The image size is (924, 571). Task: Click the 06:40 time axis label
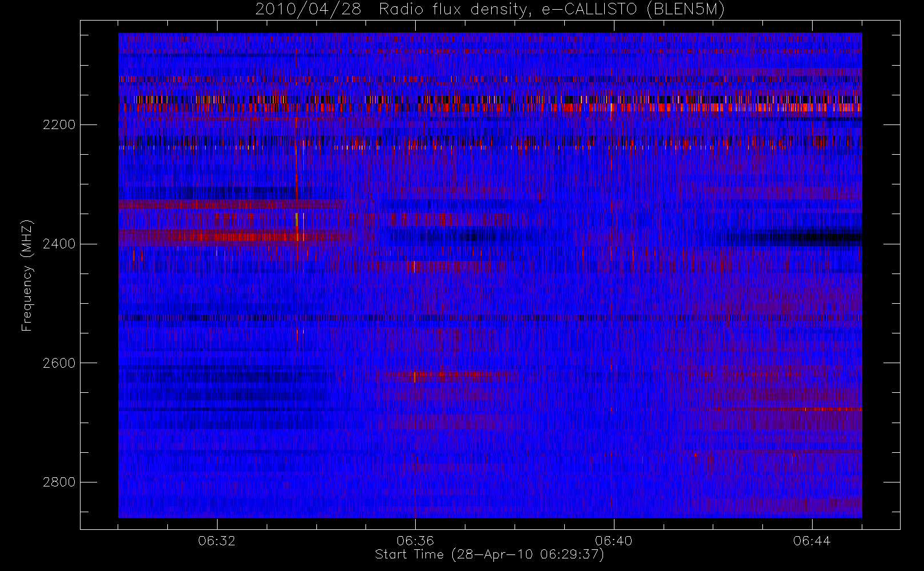[613, 541]
